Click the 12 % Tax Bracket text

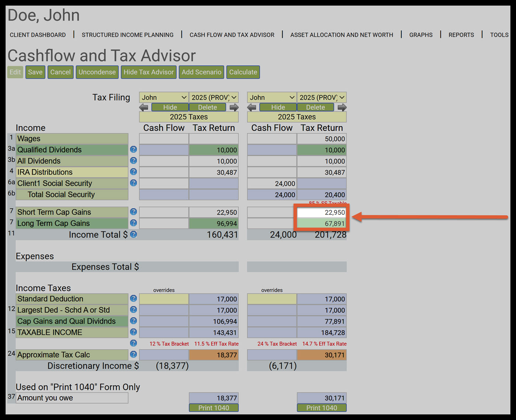pyautogui.click(x=169, y=344)
